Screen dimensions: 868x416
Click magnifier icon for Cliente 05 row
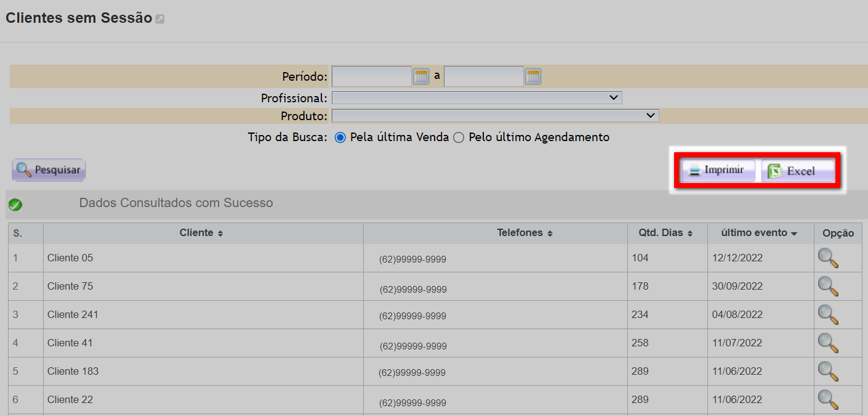(x=828, y=258)
